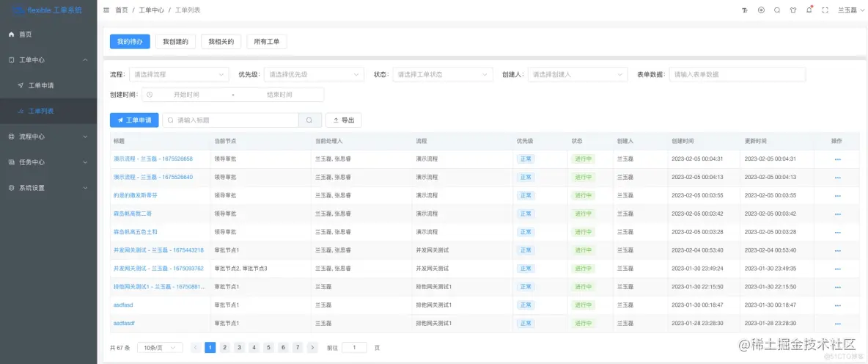Go to page 2 in pagination

tap(225, 347)
